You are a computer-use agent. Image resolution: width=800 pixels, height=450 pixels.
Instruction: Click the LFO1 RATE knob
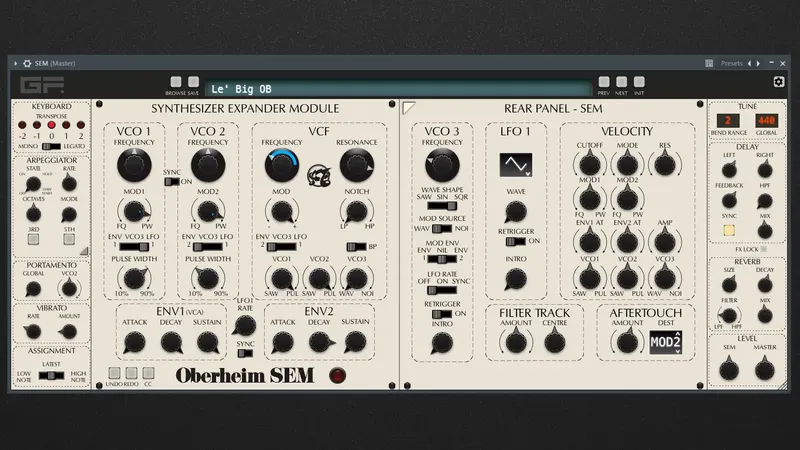245,325
